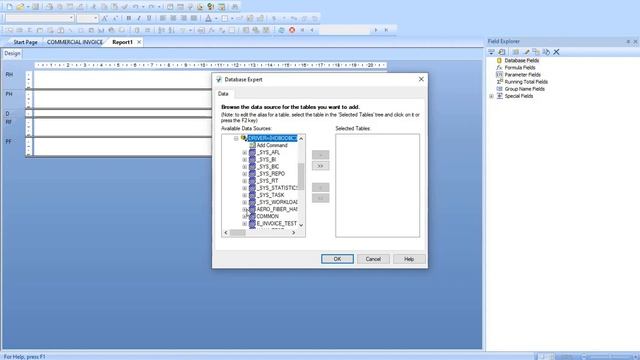Select the _SYS_TASK schema
Image resolution: width=640 pixels, height=360 pixels.
point(270,195)
